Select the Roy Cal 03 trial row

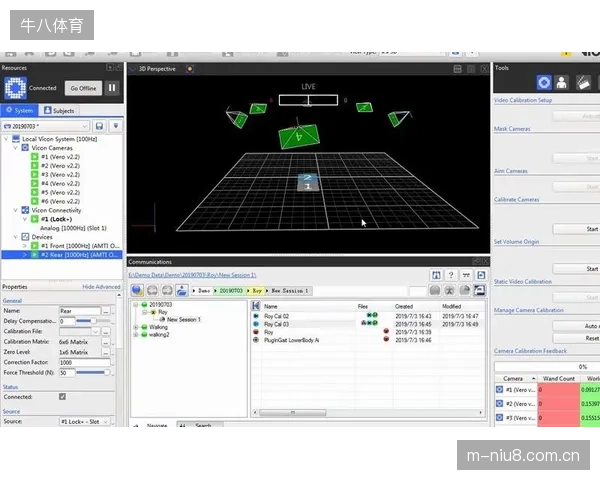click(x=367, y=324)
